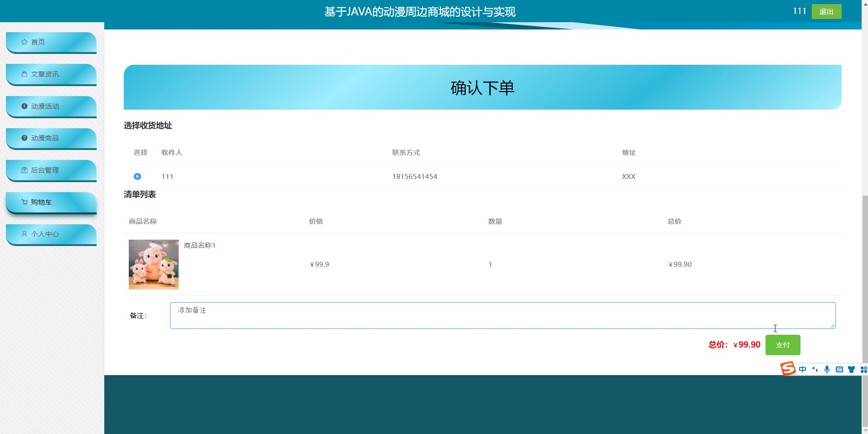Click the microphone voice input icon

pos(827,370)
